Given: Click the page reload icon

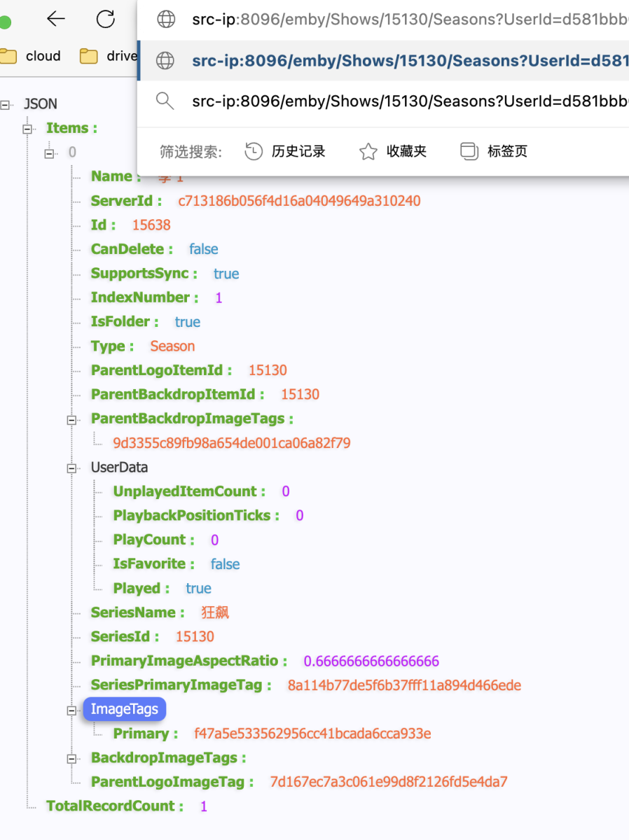Looking at the screenshot, I should (x=105, y=19).
